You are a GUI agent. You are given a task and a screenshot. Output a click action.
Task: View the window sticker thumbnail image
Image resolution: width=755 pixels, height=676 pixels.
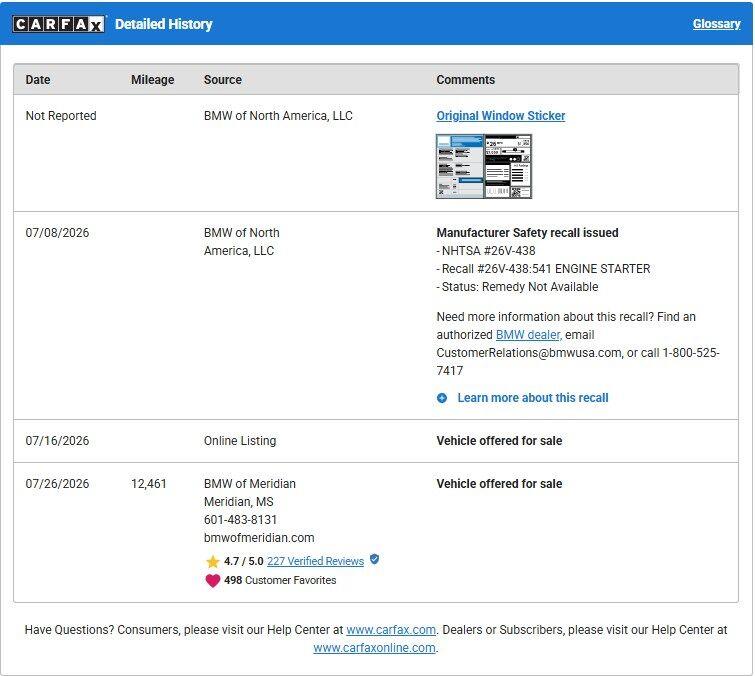(x=483, y=166)
